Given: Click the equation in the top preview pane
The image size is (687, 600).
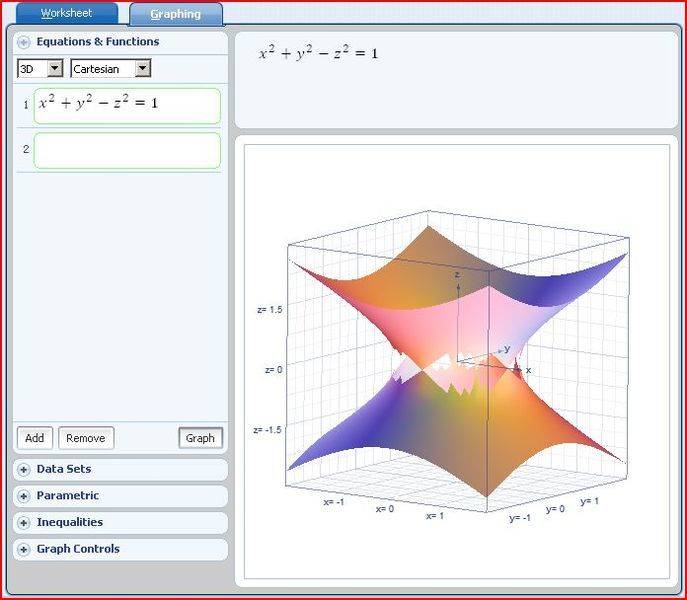Looking at the screenshot, I should [x=318, y=53].
